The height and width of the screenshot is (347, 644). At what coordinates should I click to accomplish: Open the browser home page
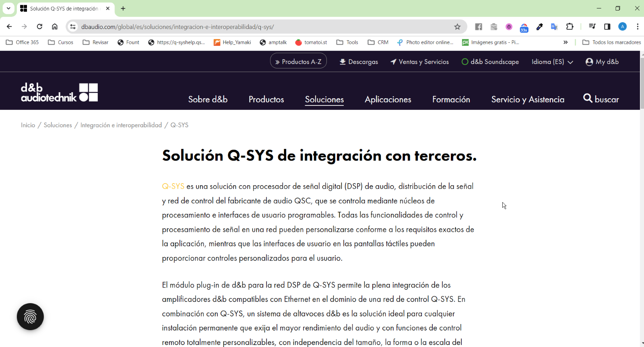pos(55,27)
